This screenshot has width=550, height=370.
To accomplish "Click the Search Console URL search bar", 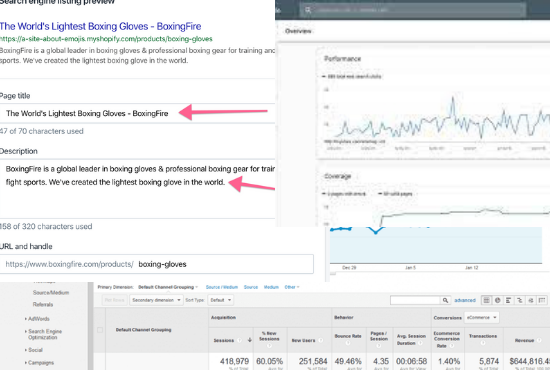I will click(x=413, y=10).
